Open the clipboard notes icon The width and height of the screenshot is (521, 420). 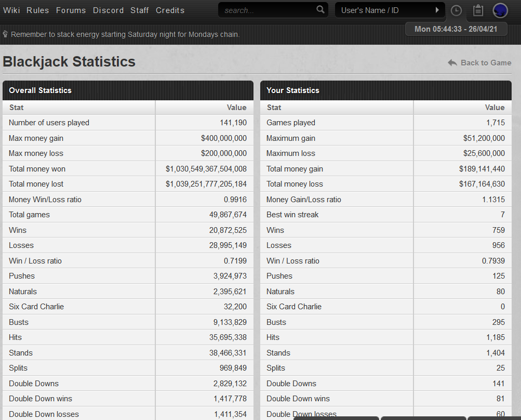(478, 10)
